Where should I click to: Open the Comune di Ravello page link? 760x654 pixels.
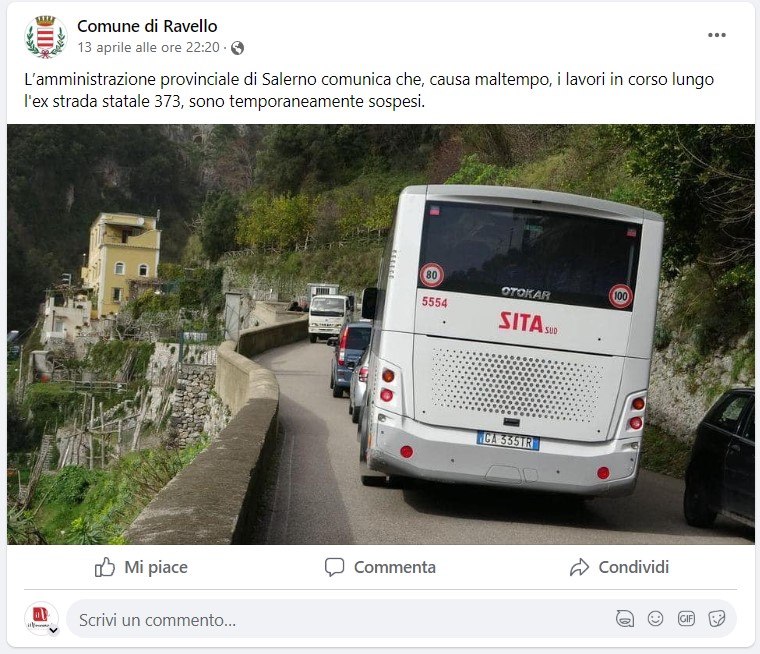click(x=147, y=26)
